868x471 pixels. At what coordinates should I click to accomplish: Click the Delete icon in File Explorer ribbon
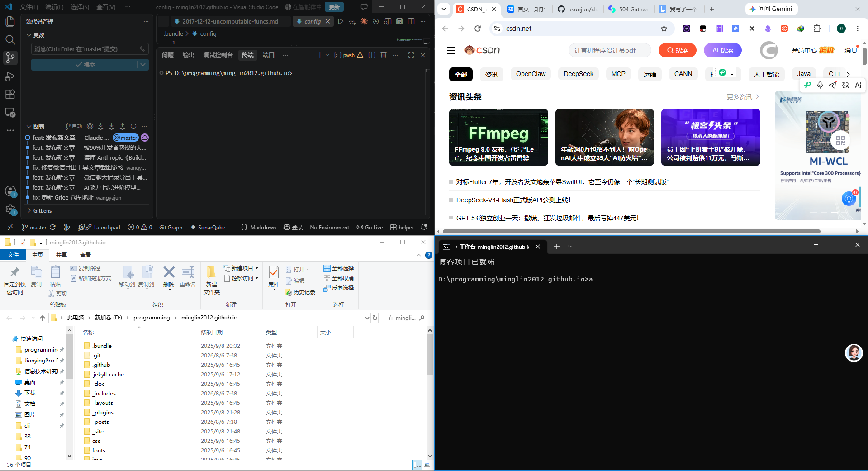[169, 277]
